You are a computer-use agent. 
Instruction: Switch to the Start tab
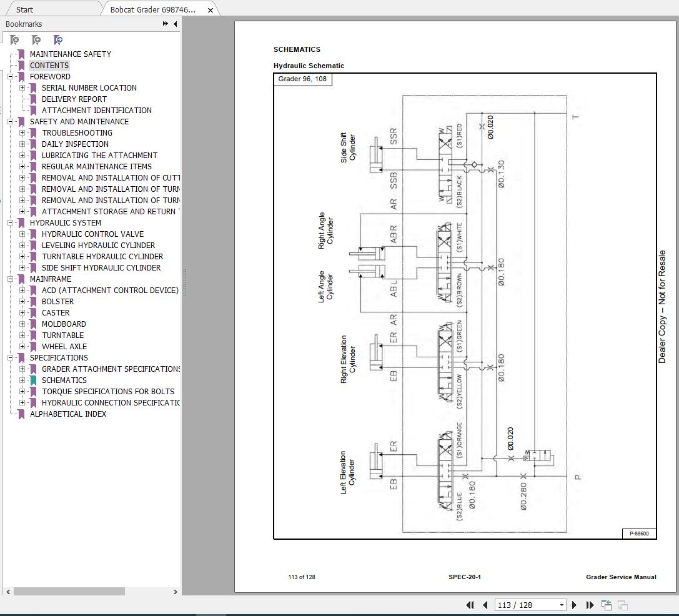tap(25, 9)
